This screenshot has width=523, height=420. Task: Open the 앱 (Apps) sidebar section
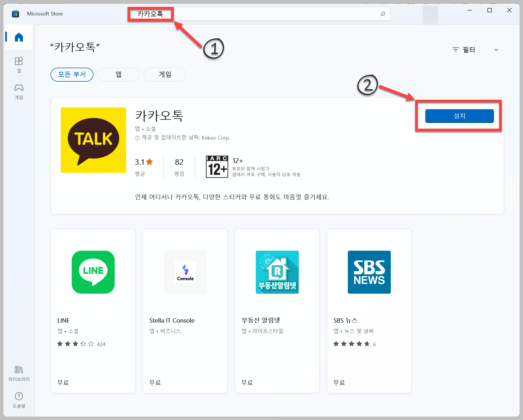click(19, 65)
